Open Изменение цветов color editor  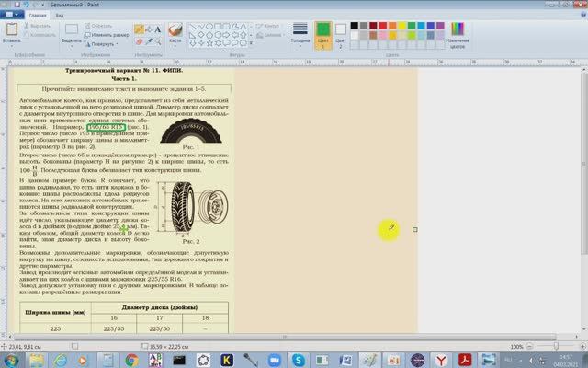click(x=457, y=35)
